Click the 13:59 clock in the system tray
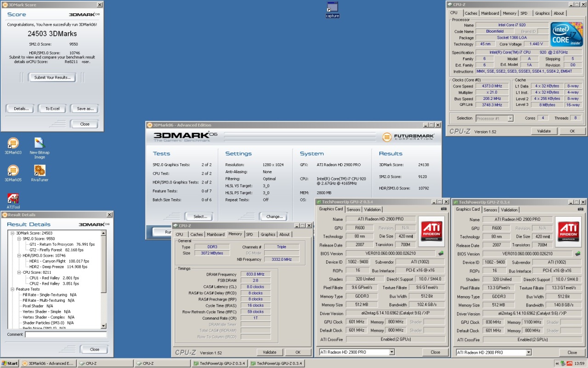This screenshot has height=368, width=588. [x=579, y=363]
